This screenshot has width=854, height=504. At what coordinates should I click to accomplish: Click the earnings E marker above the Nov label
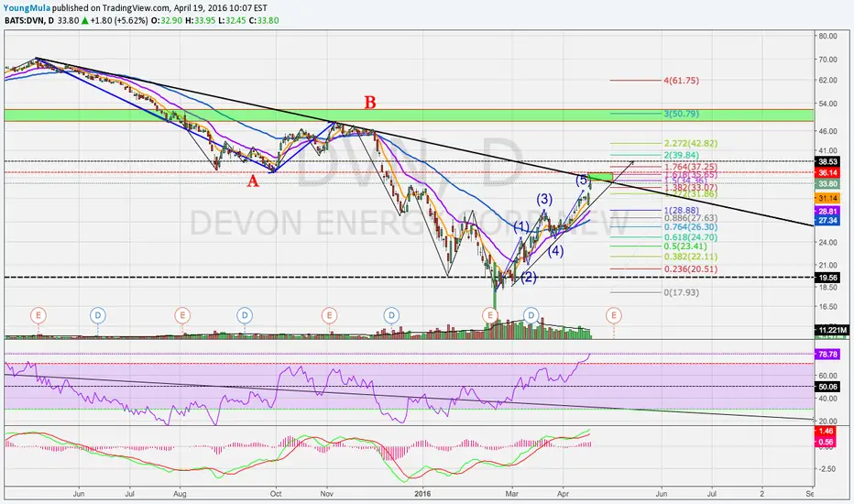pos(329,315)
